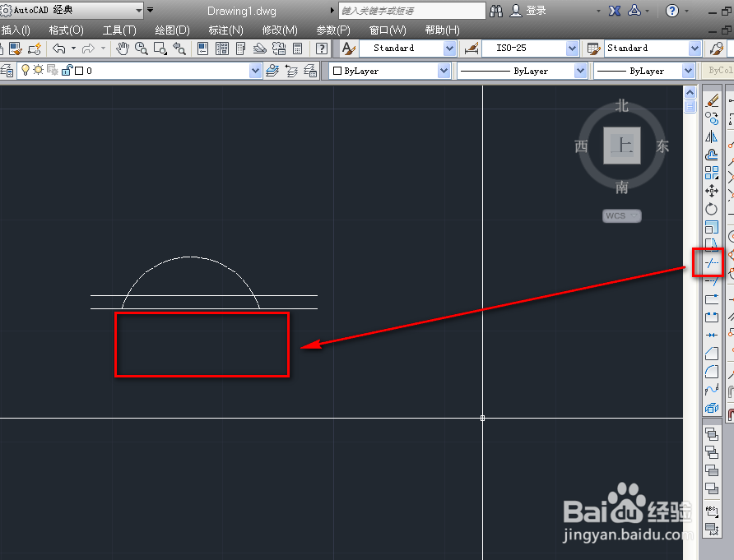Open the 格式(O) menu
The image size is (734, 560).
pos(66,30)
